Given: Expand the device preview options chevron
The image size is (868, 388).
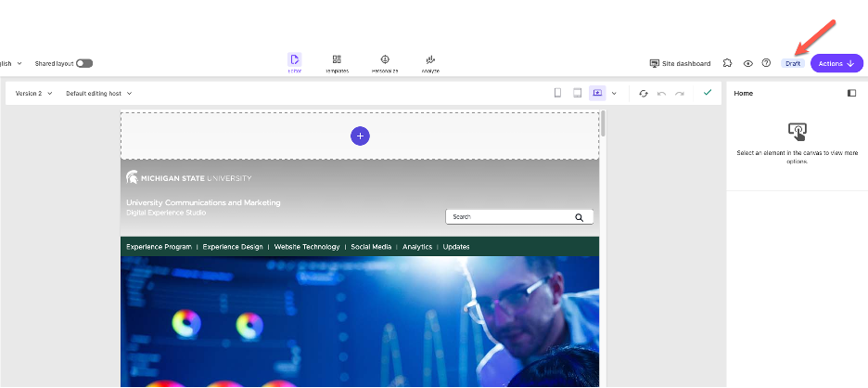Looking at the screenshot, I should 614,93.
